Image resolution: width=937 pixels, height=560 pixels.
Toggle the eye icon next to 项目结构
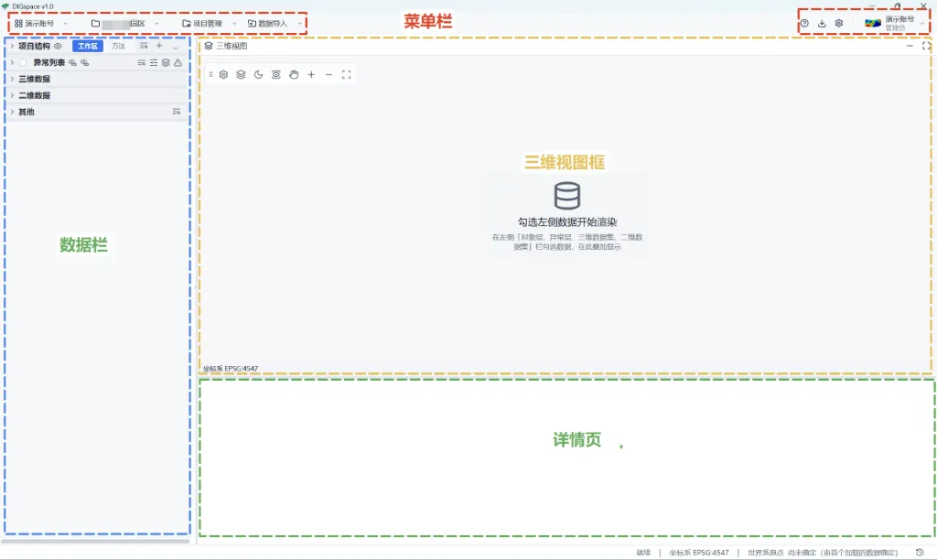click(x=58, y=46)
